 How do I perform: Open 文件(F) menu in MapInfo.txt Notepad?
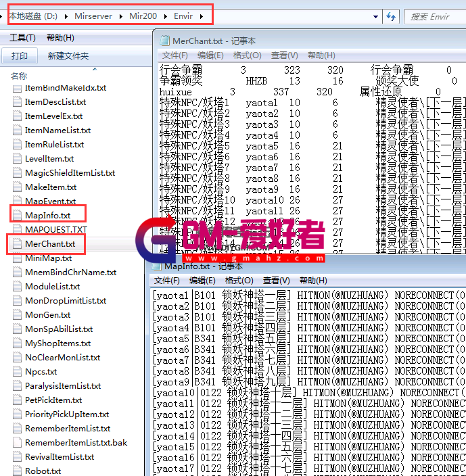[x=167, y=281]
